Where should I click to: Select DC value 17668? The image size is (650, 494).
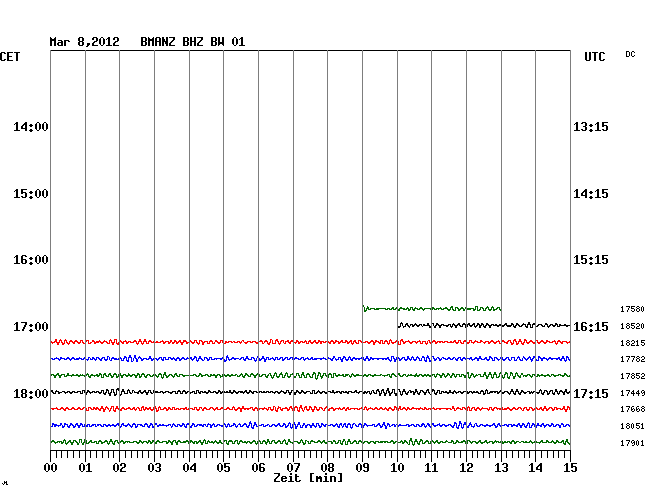[x=633, y=409]
